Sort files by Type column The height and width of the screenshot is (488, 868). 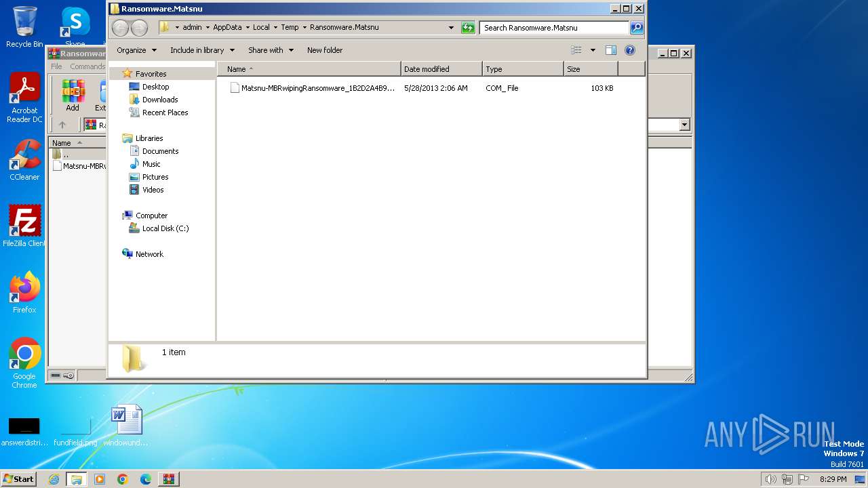(523, 69)
